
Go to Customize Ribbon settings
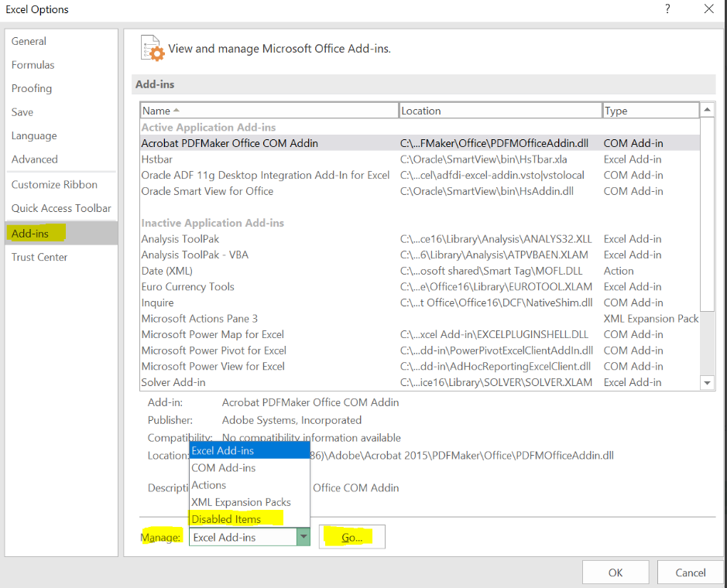pyautogui.click(x=54, y=185)
